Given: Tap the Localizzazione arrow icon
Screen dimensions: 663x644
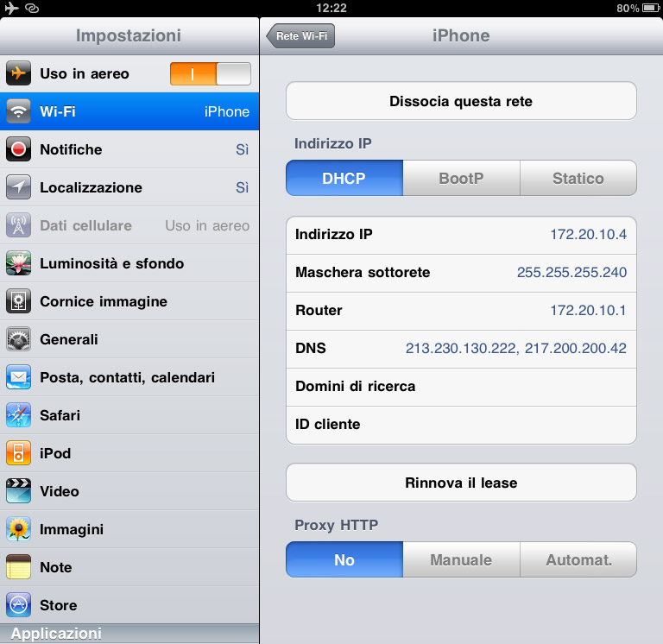Looking at the screenshot, I should point(18,187).
